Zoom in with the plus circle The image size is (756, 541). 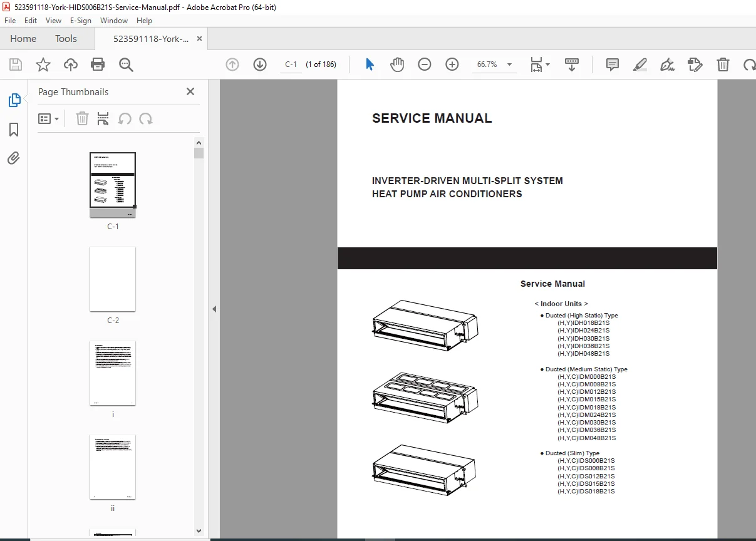pos(452,64)
